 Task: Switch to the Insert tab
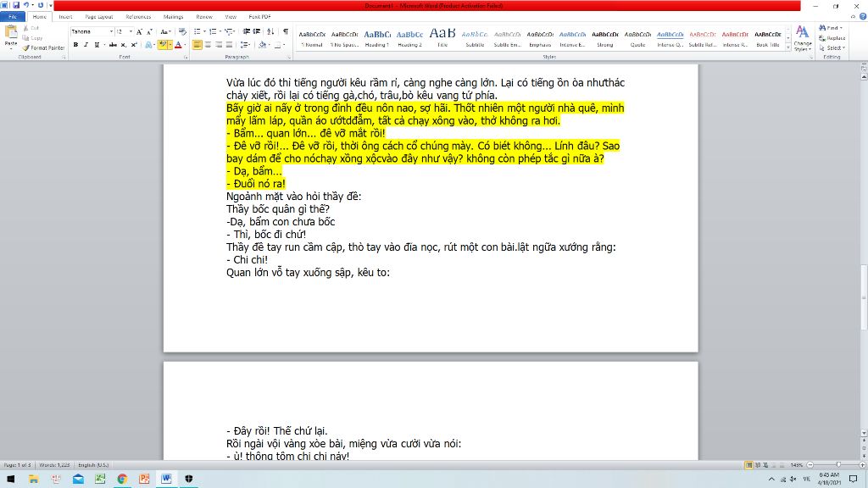[x=65, y=17]
